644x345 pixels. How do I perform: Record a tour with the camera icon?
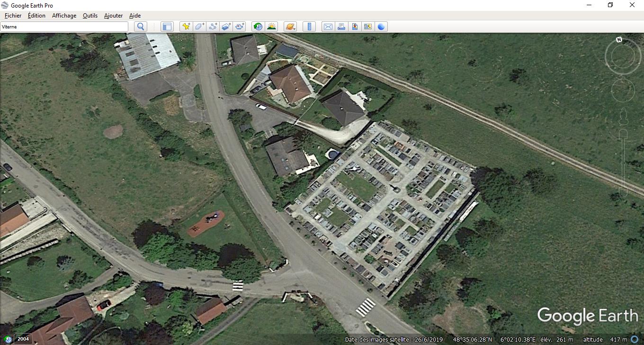tap(240, 27)
